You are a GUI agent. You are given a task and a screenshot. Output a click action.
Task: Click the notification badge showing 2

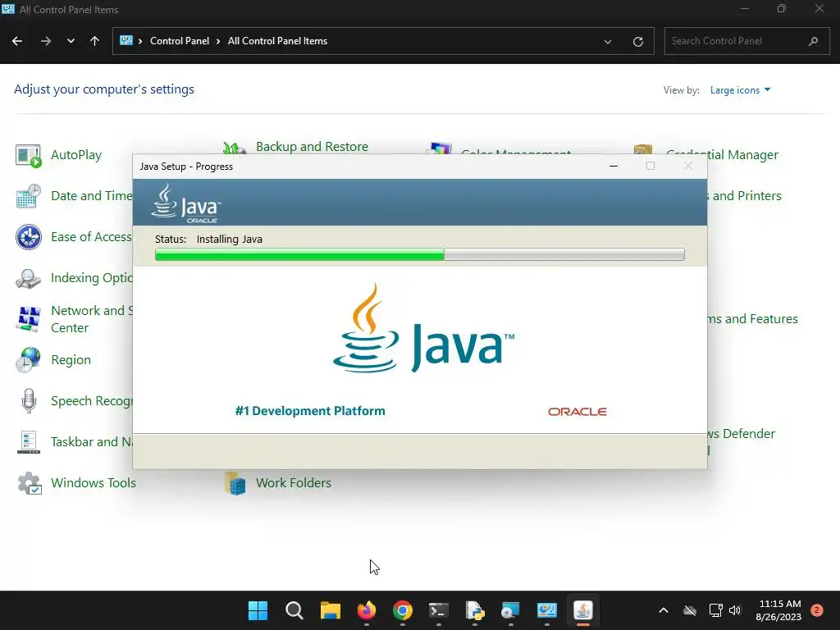(816, 610)
